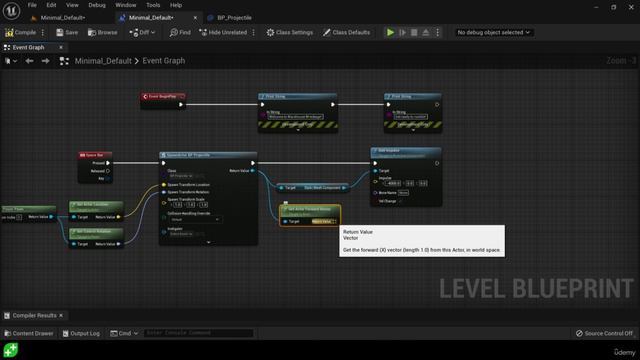Open the Edit menu
Image resolution: width=640 pixels, height=360 pixels.
(x=51, y=5)
